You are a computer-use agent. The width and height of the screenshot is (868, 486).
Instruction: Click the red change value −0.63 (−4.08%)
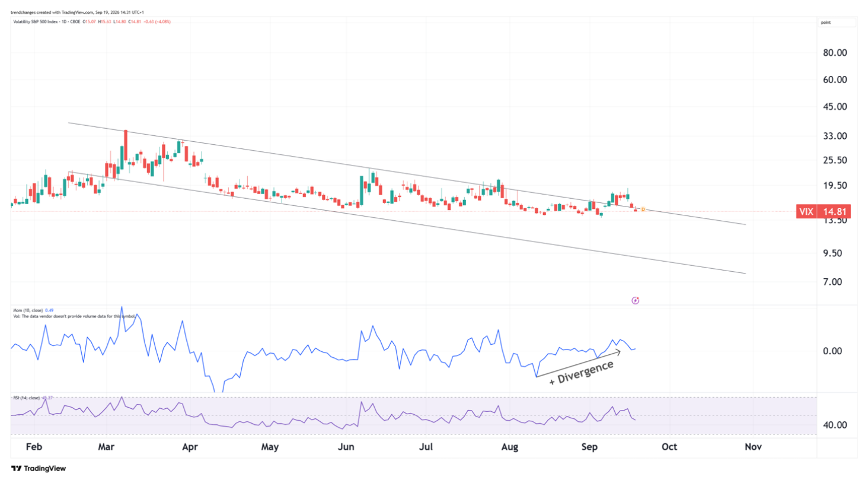(x=157, y=21)
